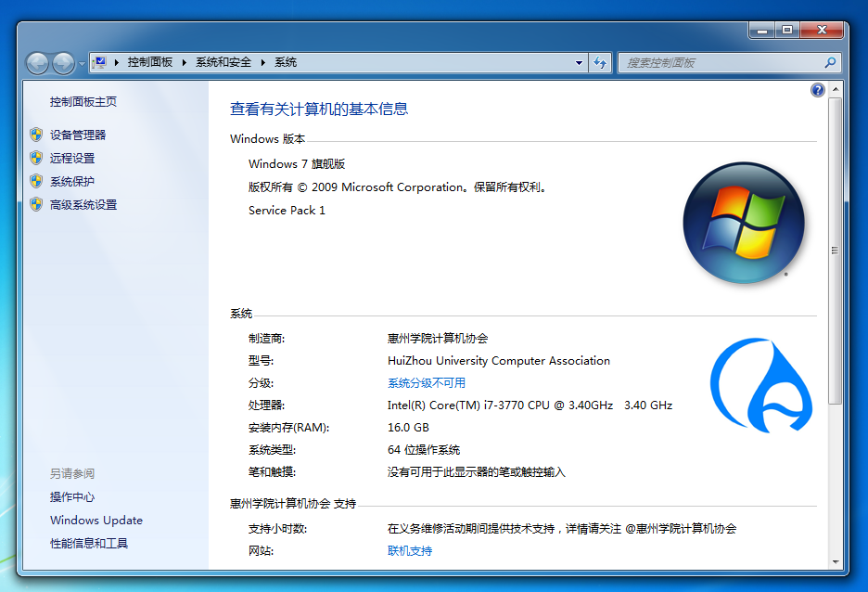This screenshot has height=592, width=868.
Task: Click the Intel(R) Core(TM) i7-3770 processor value
Action: 530,405
